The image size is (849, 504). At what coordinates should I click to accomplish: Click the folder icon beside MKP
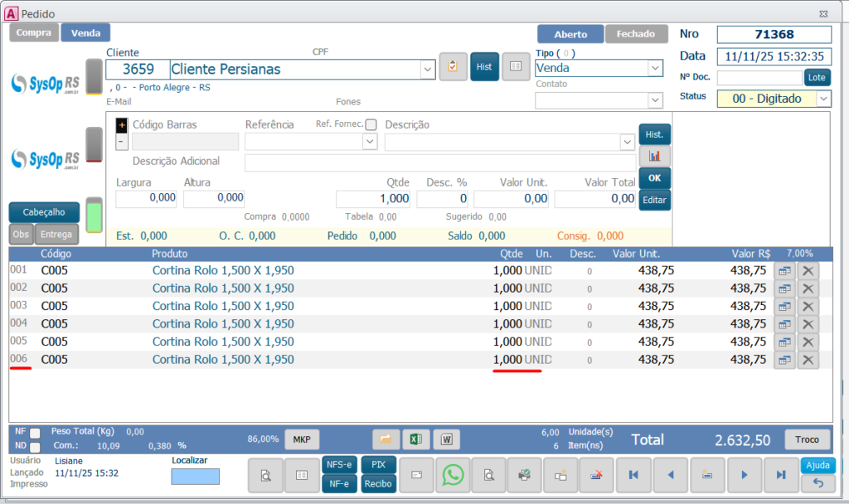click(x=386, y=439)
